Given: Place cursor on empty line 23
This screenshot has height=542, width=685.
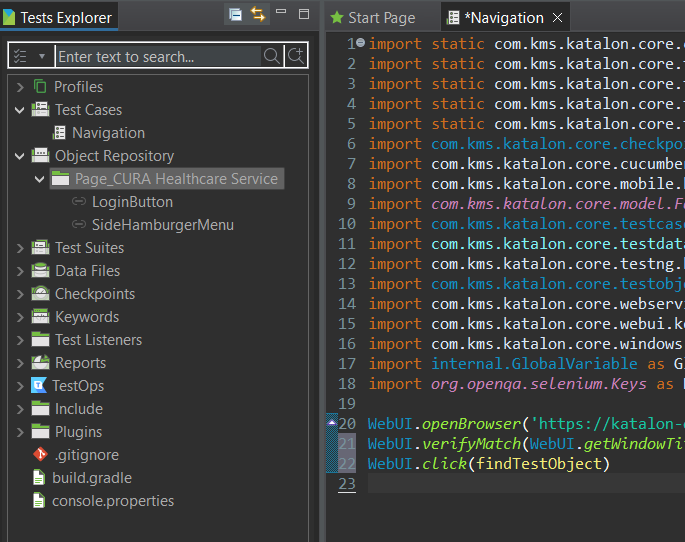Looking at the screenshot, I should pyautogui.click(x=526, y=484).
